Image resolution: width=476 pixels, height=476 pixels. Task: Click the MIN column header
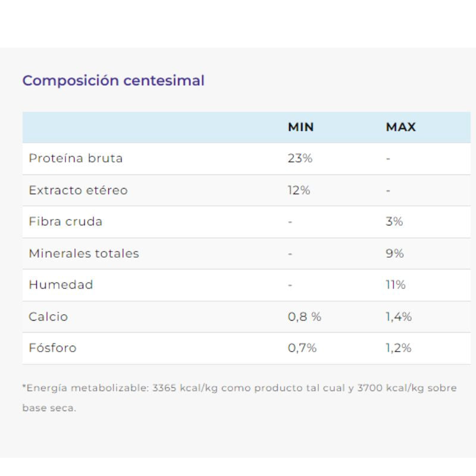pos(300,127)
